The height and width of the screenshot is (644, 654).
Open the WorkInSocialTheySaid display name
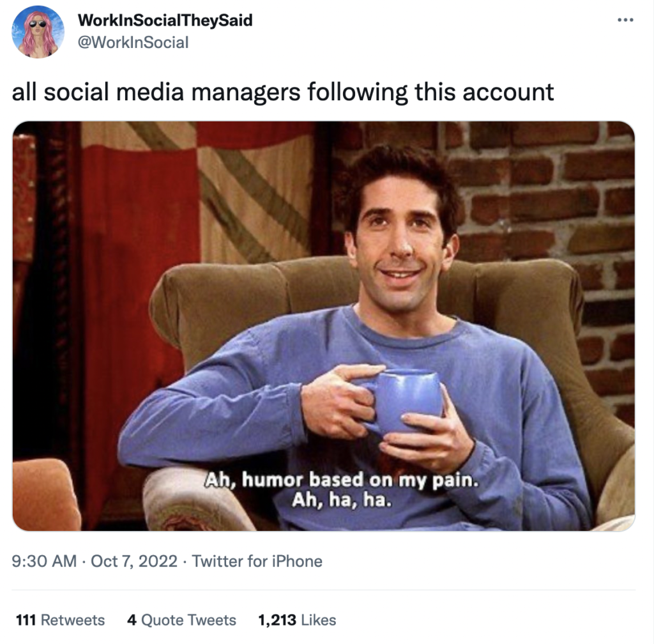tap(165, 20)
